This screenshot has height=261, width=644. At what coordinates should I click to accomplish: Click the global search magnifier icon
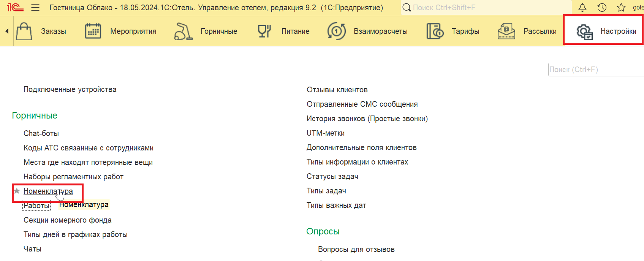tap(407, 8)
